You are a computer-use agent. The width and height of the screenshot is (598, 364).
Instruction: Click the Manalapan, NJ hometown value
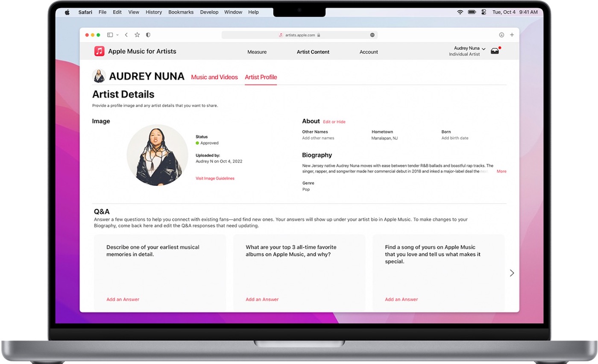(x=384, y=138)
